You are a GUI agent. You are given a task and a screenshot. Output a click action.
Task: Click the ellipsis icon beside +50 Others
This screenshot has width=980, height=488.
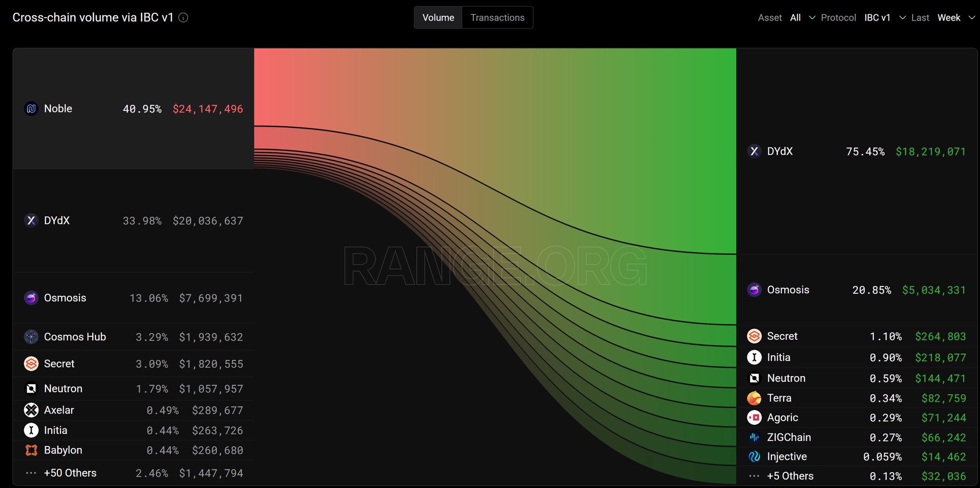tap(31, 473)
